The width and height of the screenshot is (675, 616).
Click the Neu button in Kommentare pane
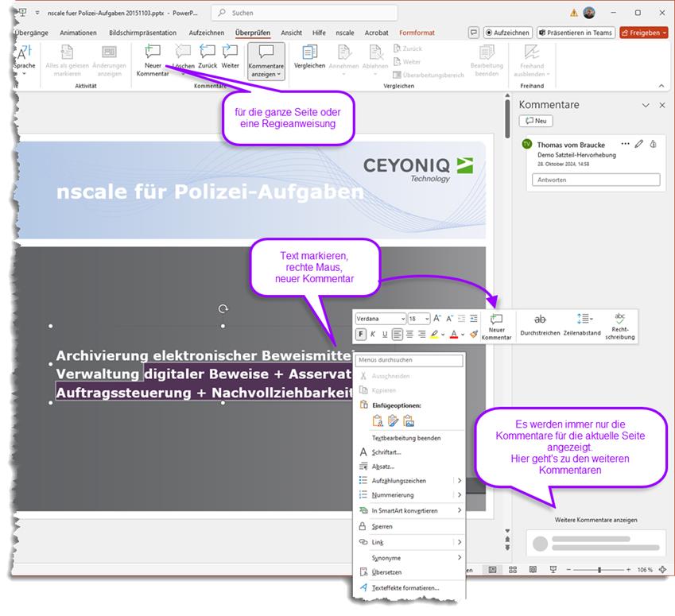[x=536, y=121]
